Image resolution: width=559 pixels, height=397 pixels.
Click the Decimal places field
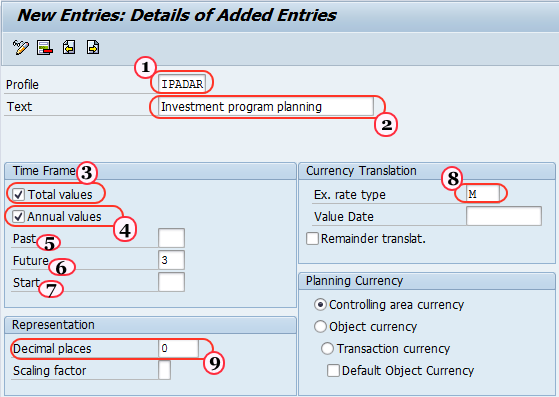click(x=178, y=348)
